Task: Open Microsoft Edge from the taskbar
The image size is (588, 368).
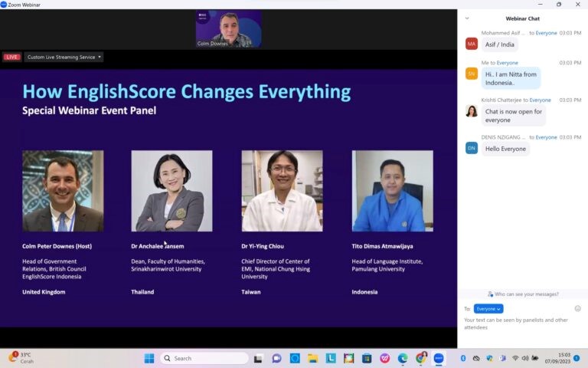Action: pyautogui.click(x=403, y=358)
